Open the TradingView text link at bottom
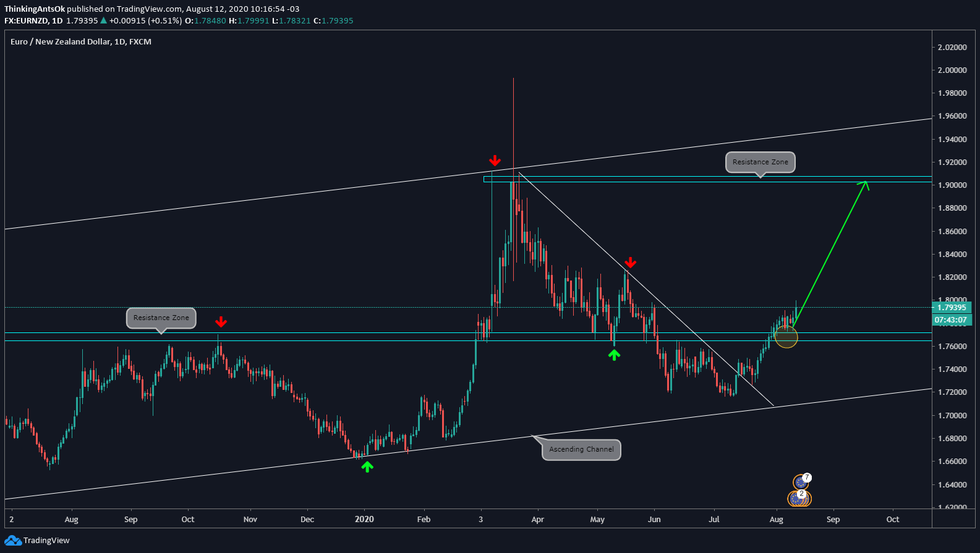This screenshot has height=553, width=980. pyautogui.click(x=46, y=541)
